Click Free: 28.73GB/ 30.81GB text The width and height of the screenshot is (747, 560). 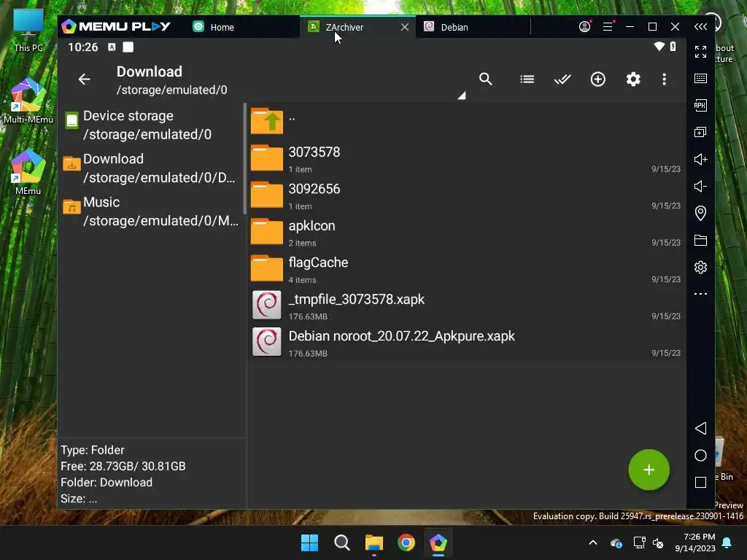click(123, 466)
